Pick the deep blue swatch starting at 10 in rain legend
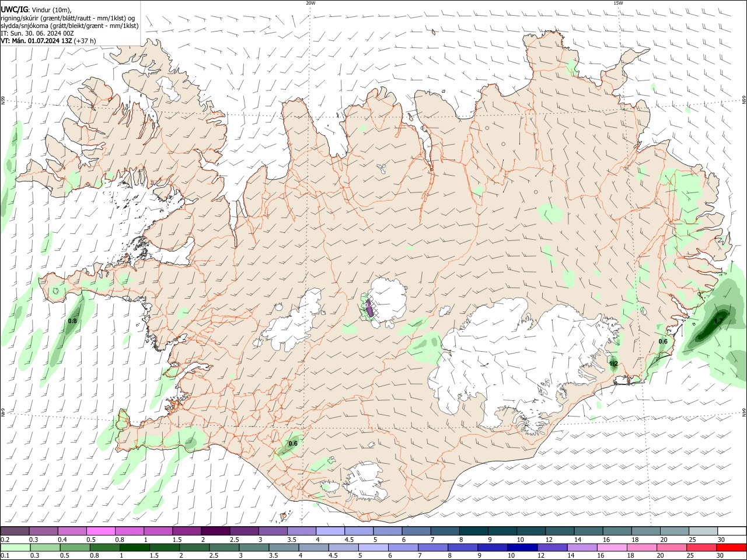Screen dimensions: 747x560 [x=522, y=547]
